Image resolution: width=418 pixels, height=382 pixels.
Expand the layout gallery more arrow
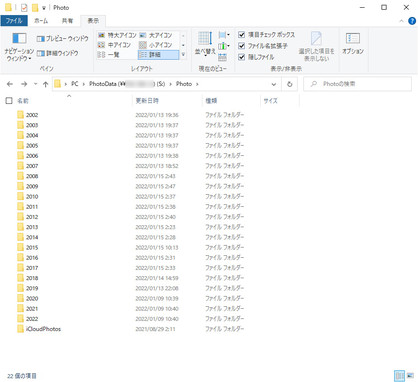tap(183, 54)
